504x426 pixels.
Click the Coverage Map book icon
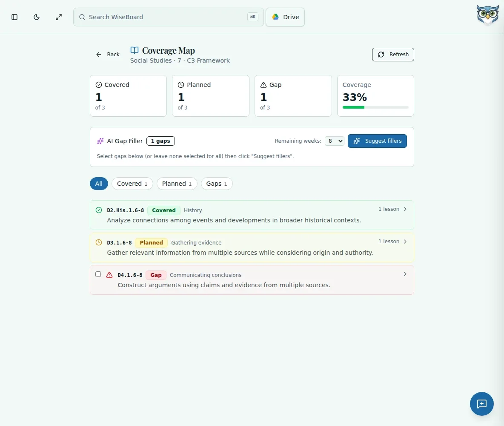135,50
